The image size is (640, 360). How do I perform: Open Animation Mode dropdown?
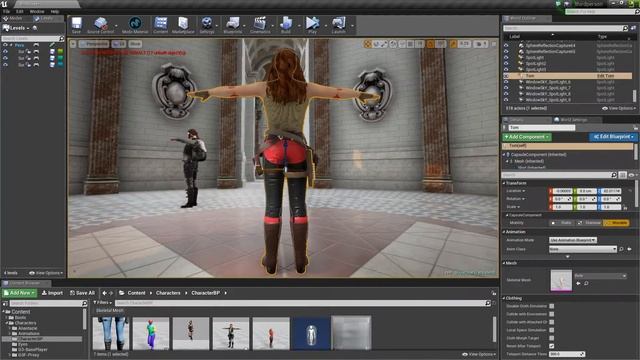[573, 240]
